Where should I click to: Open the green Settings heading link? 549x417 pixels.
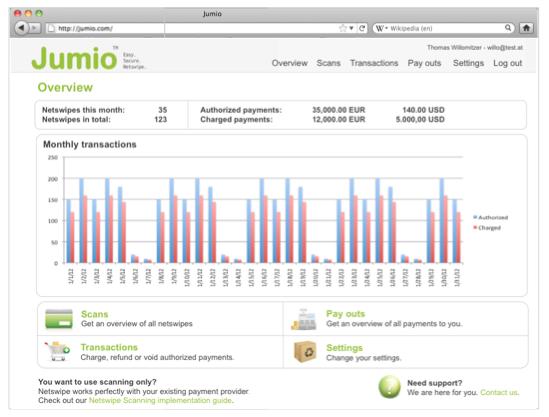(x=345, y=348)
